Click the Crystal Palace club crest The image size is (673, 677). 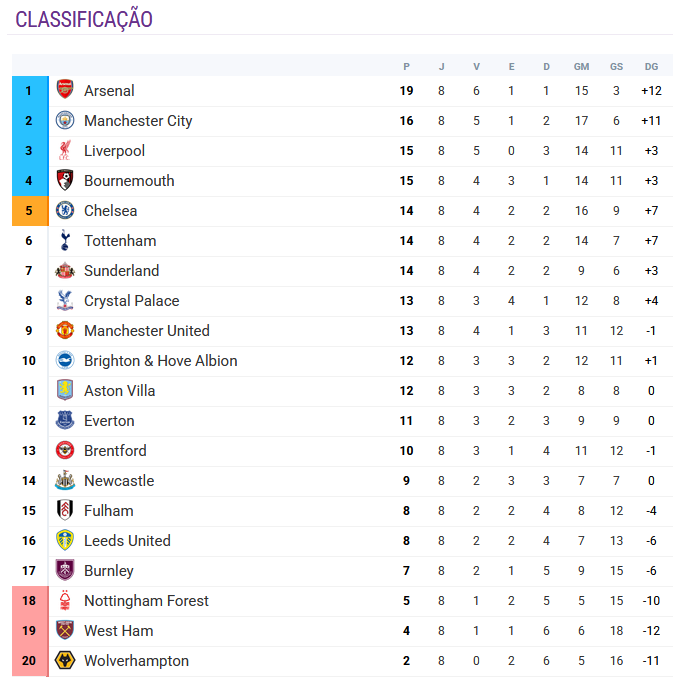click(x=65, y=300)
